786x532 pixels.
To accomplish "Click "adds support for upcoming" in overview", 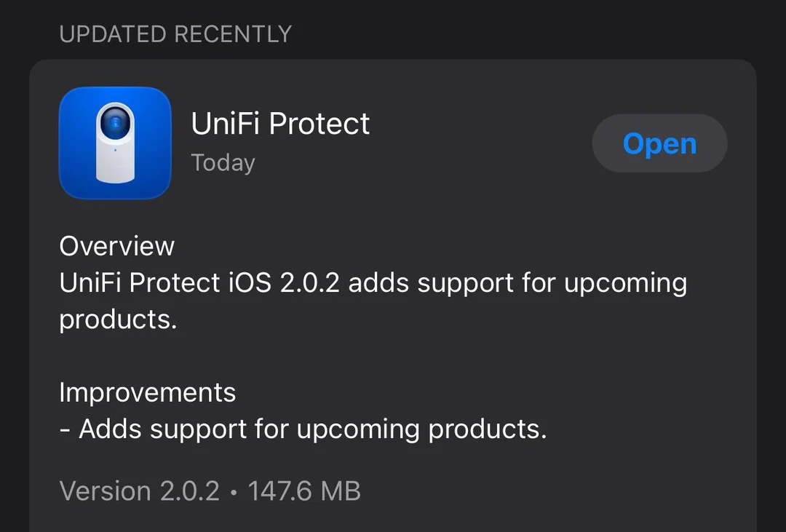I will pos(517,282).
